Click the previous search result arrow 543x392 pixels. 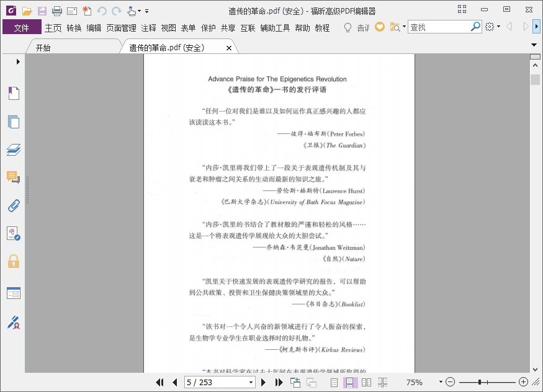[x=509, y=26]
